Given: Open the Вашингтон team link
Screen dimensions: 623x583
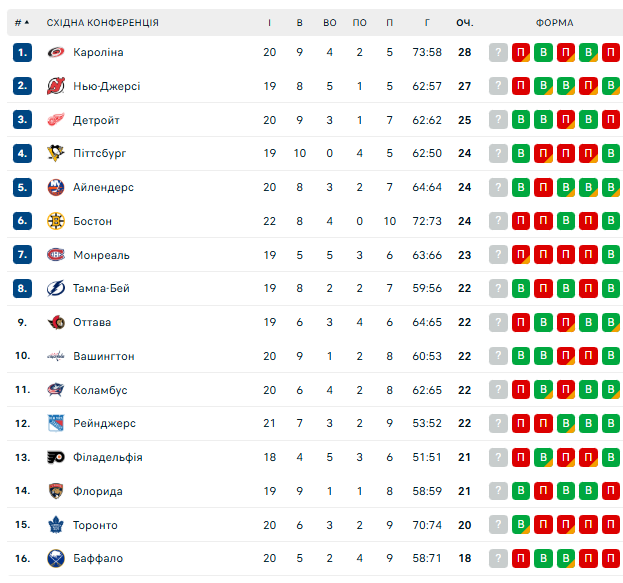Looking at the screenshot, I should 103,356.
